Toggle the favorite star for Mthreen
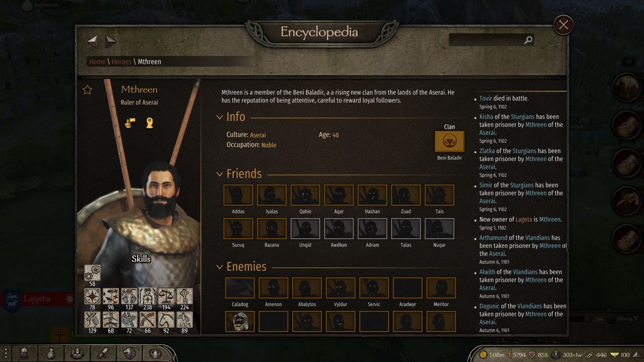 (88, 89)
